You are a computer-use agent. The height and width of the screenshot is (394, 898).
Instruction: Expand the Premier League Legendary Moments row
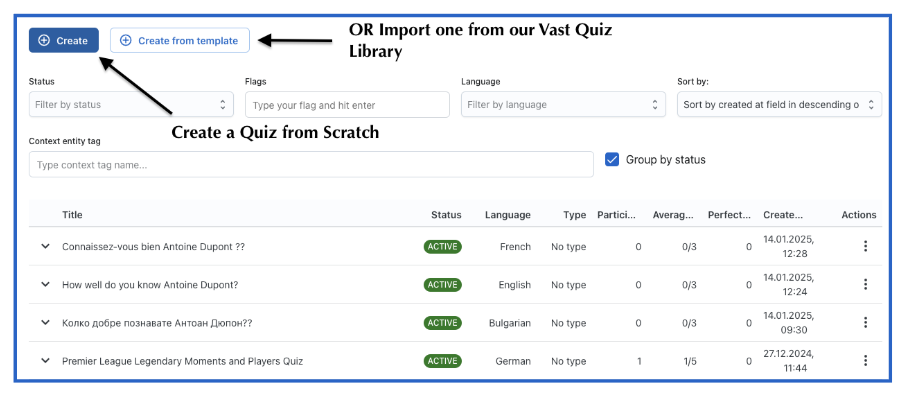[46, 361]
